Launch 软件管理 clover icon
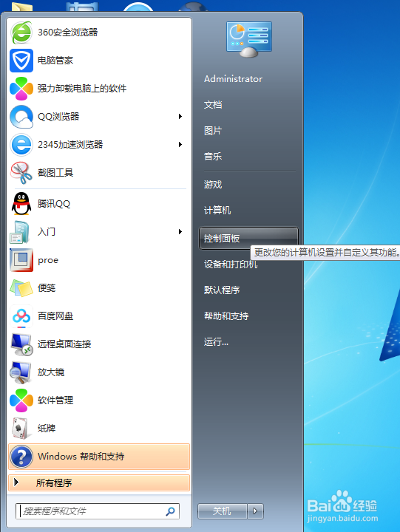Screen dimensions: 400x532 pyautogui.click(x=21, y=400)
